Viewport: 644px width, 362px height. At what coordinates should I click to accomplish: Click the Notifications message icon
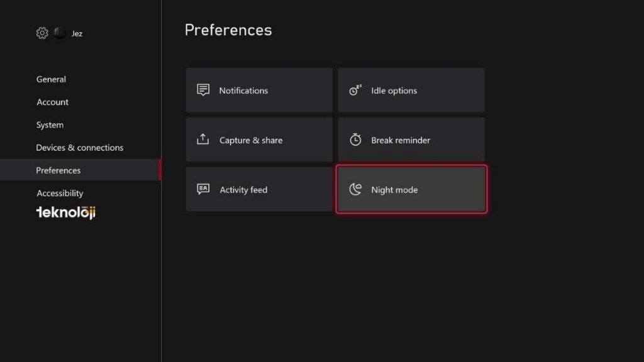[x=203, y=90]
